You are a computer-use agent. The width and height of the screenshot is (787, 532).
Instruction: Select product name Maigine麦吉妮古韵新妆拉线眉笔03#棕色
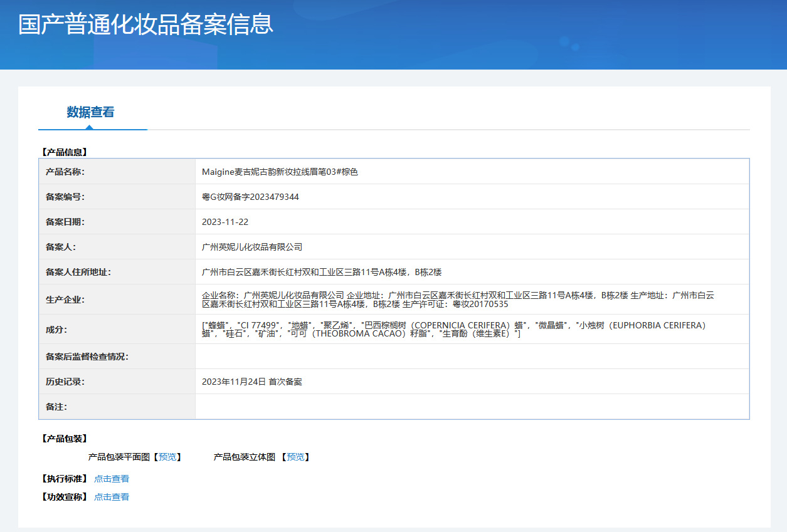tap(280, 172)
